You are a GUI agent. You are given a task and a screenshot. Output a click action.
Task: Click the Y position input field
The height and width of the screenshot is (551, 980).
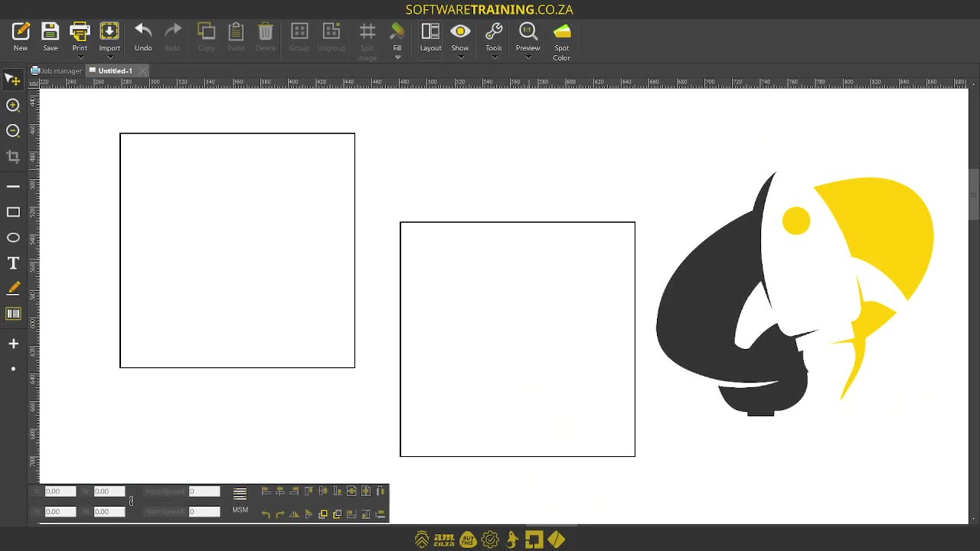60,511
